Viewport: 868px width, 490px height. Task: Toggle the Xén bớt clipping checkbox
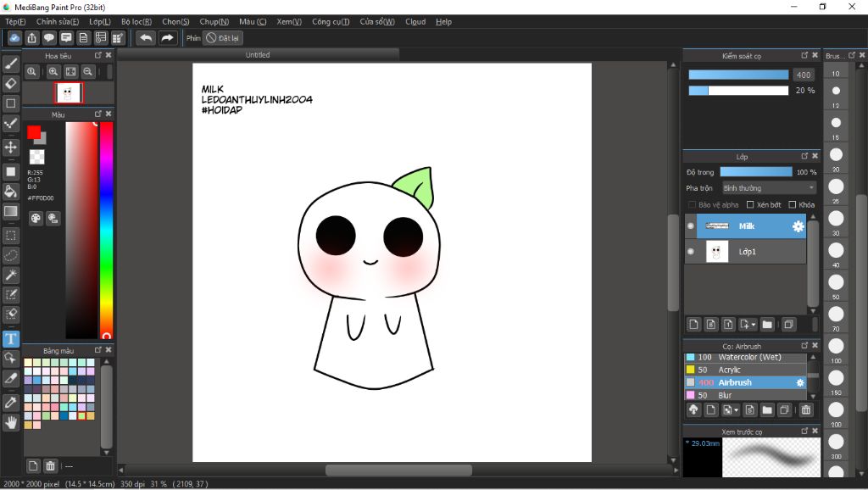[750, 205]
